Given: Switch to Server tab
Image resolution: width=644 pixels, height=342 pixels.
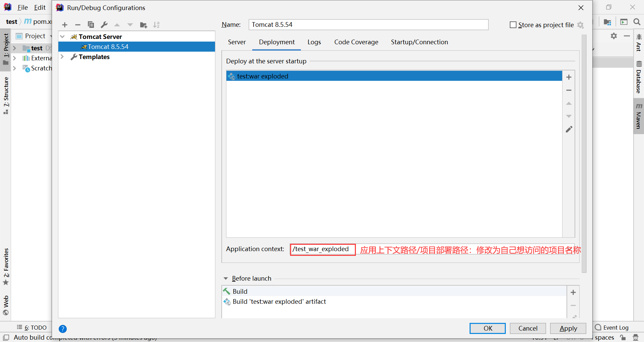Looking at the screenshot, I should (237, 42).
